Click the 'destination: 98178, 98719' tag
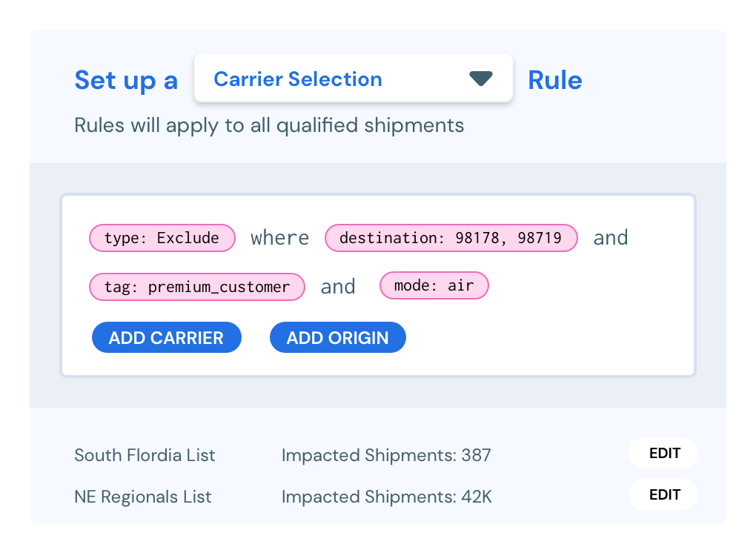This screenshot has width=756, height=553. pos(451,238)
